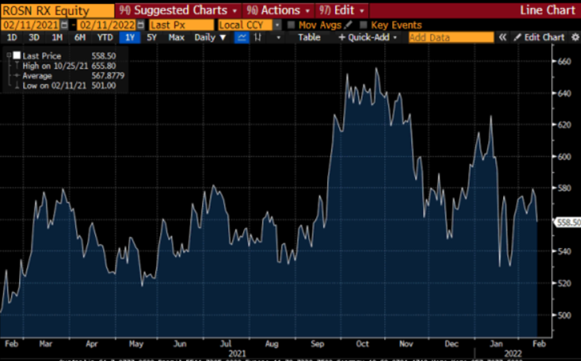Click the Last Price white color swatch
The image size is (581, 361).
[17, 56]
